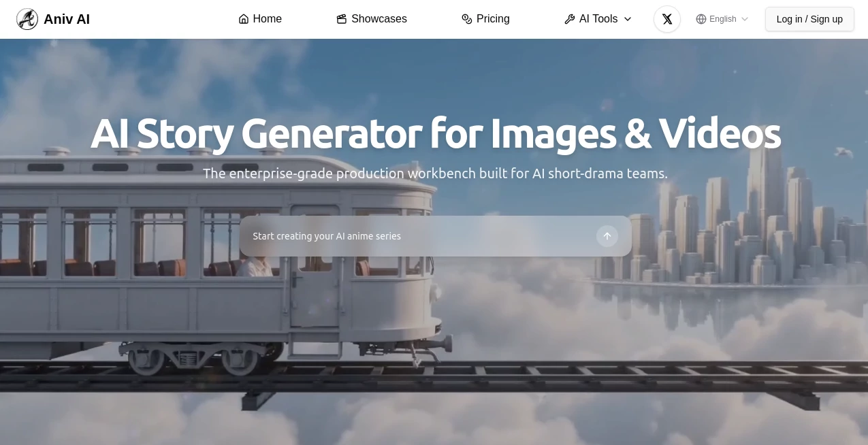This screenshot has height=445, width=868.
Task: Click the house icon beside Home
Action: click(244, 19)
